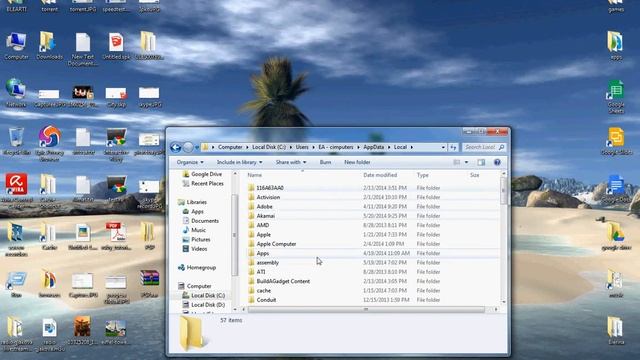The width and height of the screenshot is (640, 360).
Task: Select Local Disk (C:) in address breadcrumb
Action: coord(269,147)
